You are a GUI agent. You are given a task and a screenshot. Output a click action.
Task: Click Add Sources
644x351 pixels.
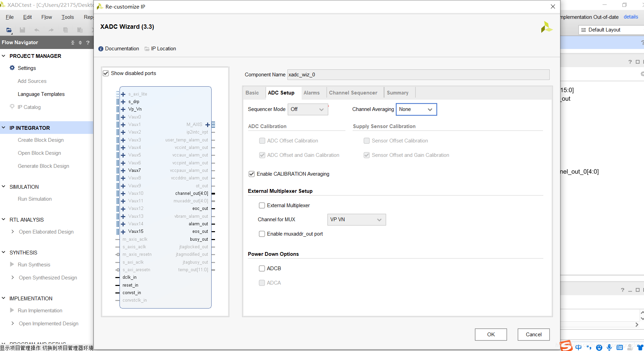(32, 81)
